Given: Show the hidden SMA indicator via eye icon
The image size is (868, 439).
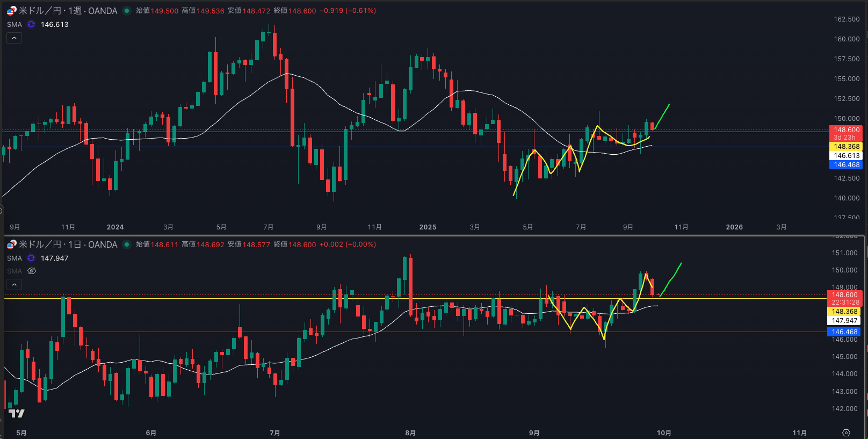Looking at the screenshot, I should [32, 271].
